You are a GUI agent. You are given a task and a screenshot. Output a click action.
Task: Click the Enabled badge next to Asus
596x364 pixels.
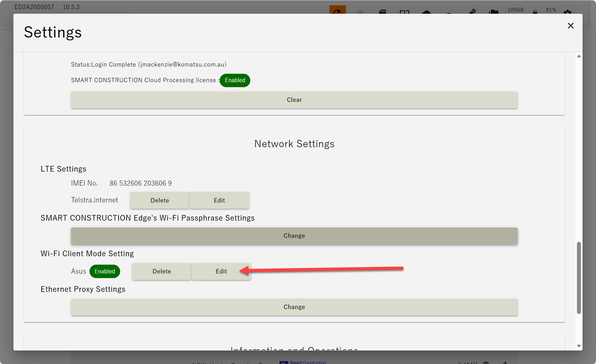coord(105,272)
